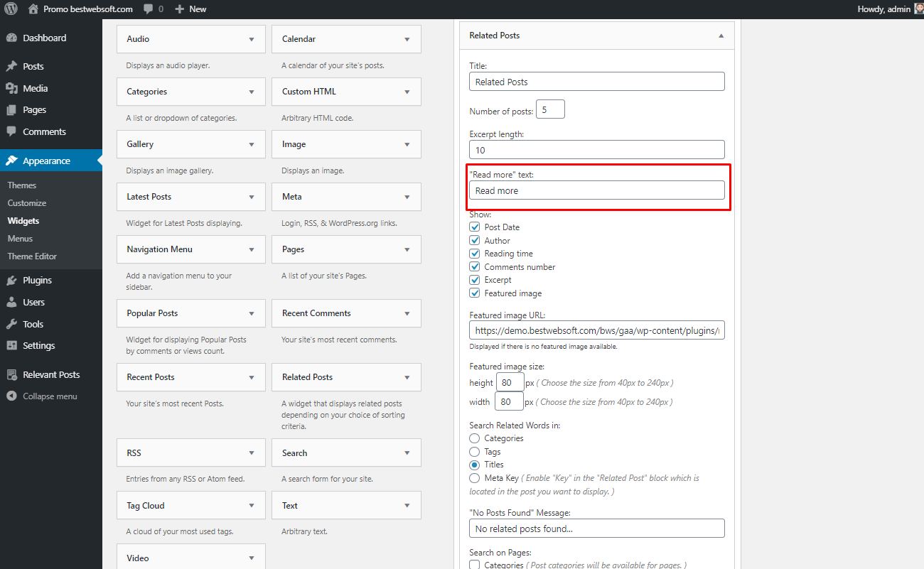
Task: Click the Tools wrench icon
Action: click(x=11, y=324)
